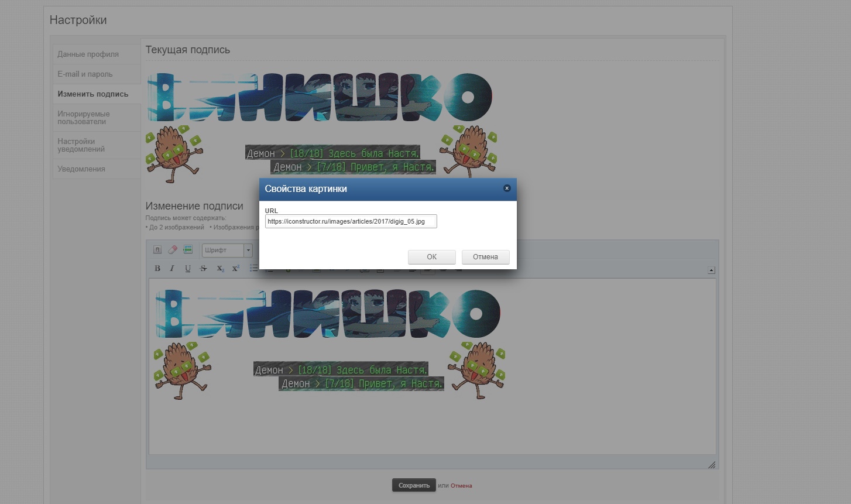
Task: Click the Изменение подписи heading
Action: tap(194, 206)
